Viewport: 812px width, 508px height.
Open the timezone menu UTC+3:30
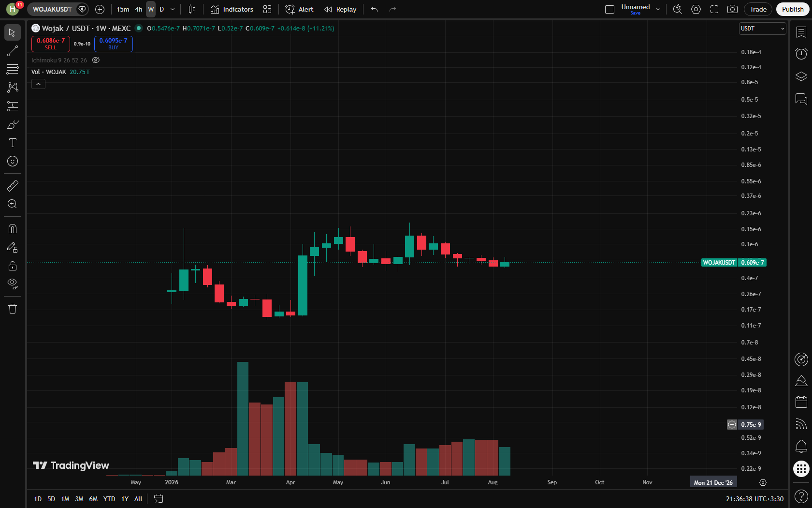click(755, 499)
